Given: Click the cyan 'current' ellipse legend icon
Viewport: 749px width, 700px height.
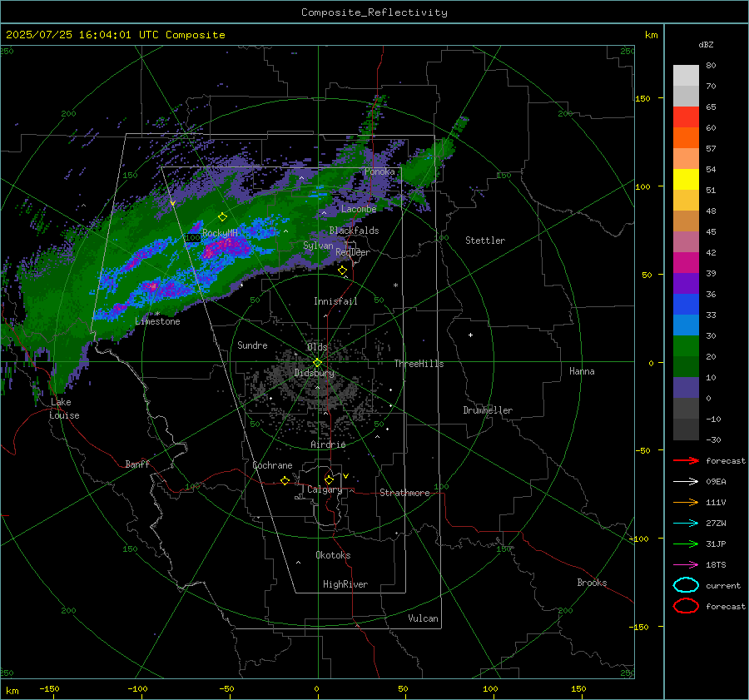Looking at the screenshot, I should [686, 585].
